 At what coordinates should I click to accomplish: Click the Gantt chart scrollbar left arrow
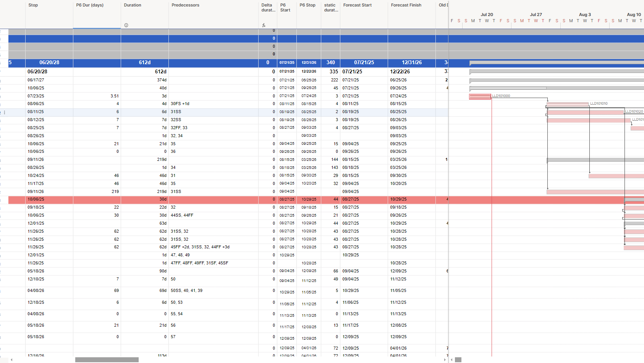[x=451, y=360]
